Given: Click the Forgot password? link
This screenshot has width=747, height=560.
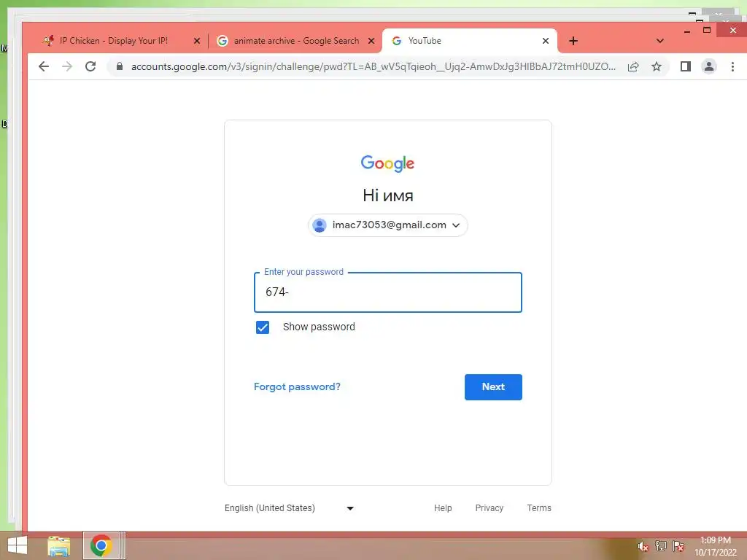Looking at the screenshot, I should pyautogui.click(x=298, y=386).
